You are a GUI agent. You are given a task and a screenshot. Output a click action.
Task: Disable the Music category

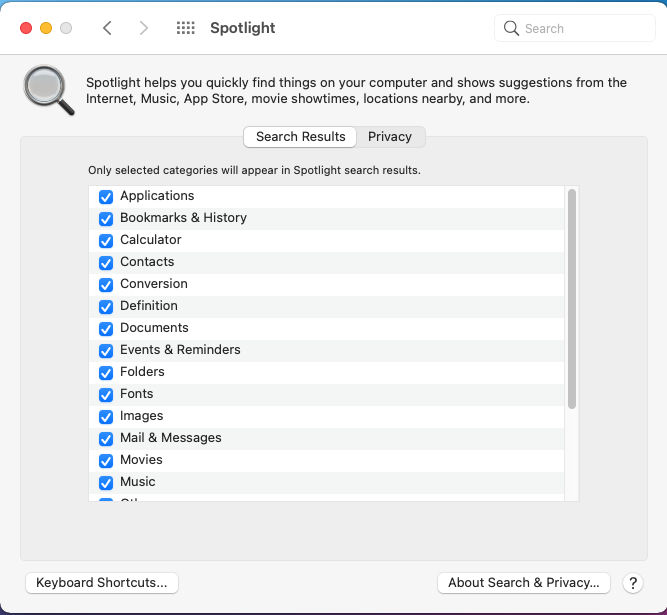click(106, 483)
